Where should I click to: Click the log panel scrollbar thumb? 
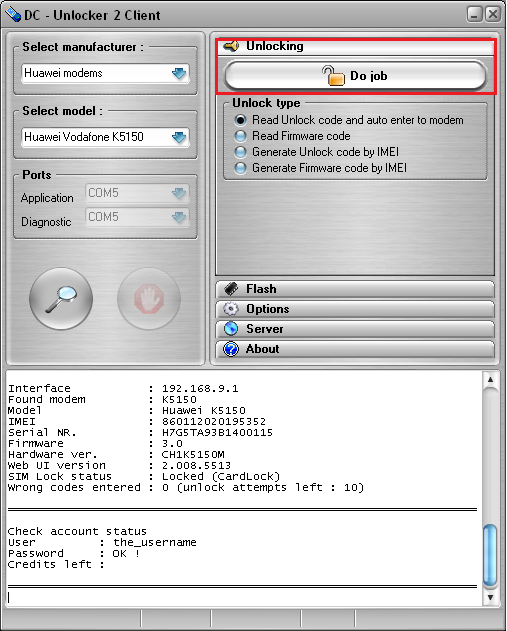point(490,555)
